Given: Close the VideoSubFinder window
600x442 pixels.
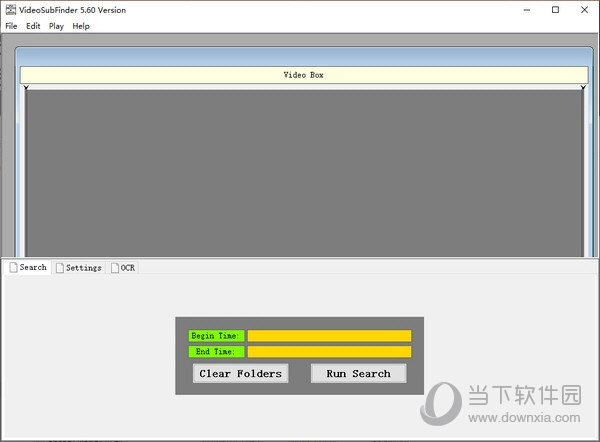Looking at the screenshot, I should pyautogui.click(x=584, y=10).
